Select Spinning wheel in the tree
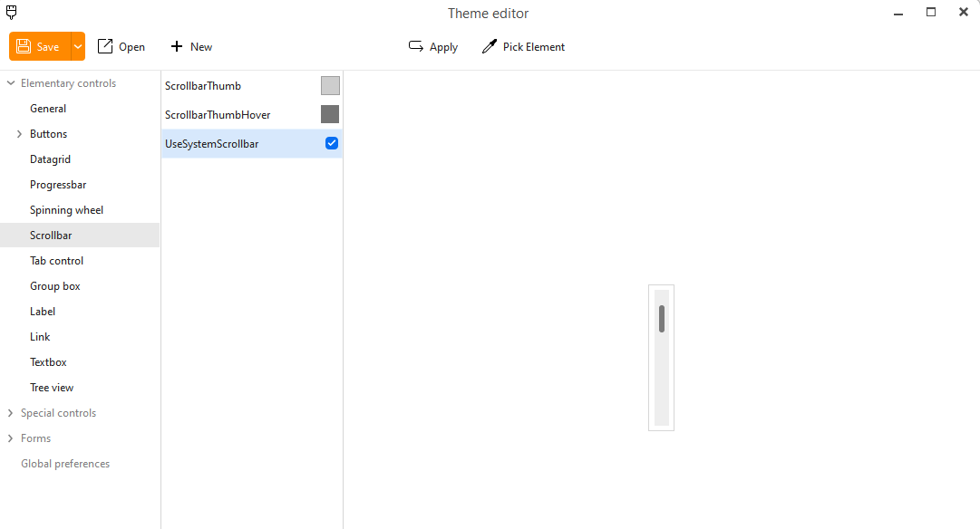This screenshot has height=529, width=980. pos(67,210)
